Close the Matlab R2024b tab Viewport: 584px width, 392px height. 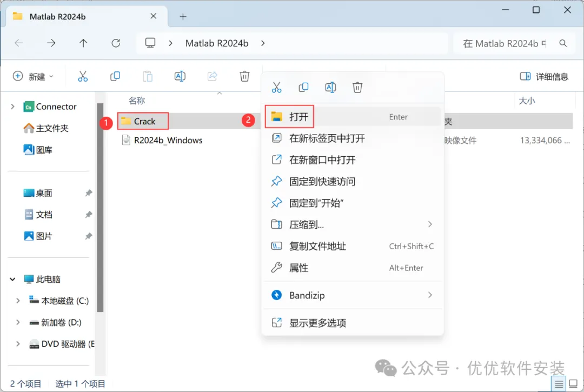pos(153,16)
